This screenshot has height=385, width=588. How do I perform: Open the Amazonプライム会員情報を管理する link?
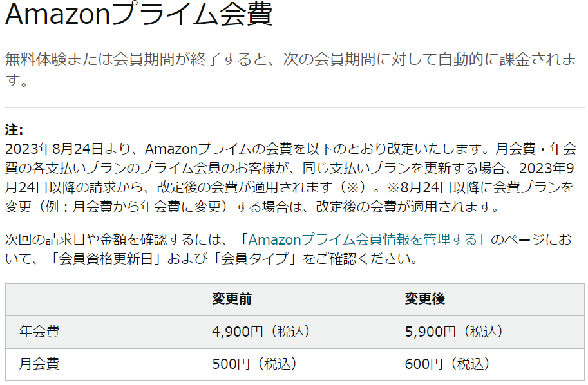[363, 240]
